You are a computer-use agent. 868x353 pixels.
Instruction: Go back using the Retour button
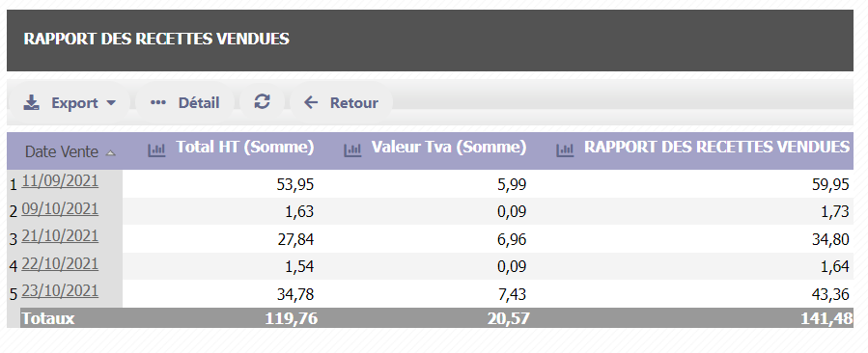pos(341,102)
